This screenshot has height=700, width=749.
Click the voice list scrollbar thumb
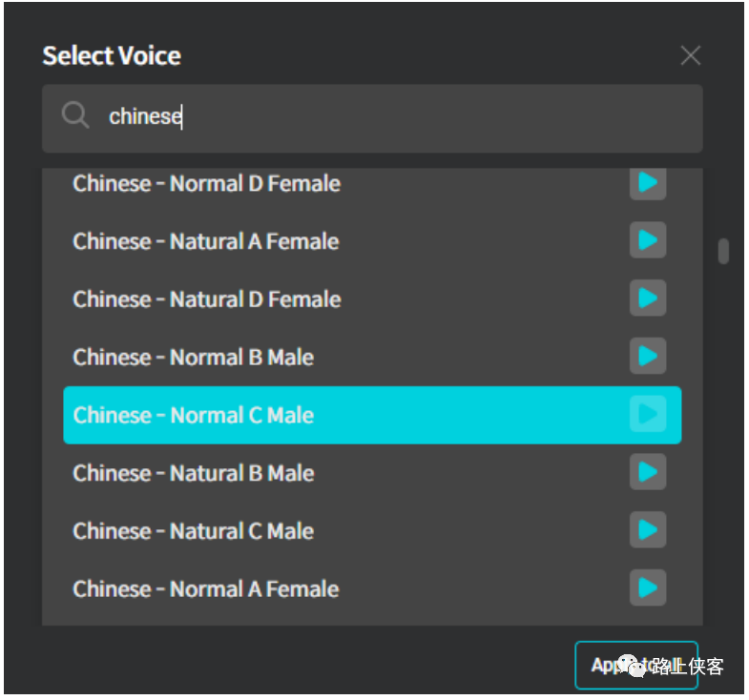723,251
